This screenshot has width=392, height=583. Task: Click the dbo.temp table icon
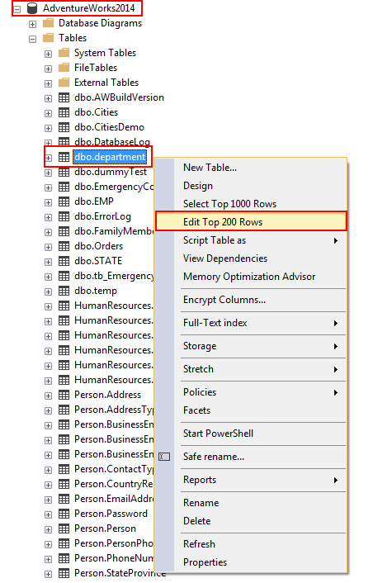(x=64, y=291)
